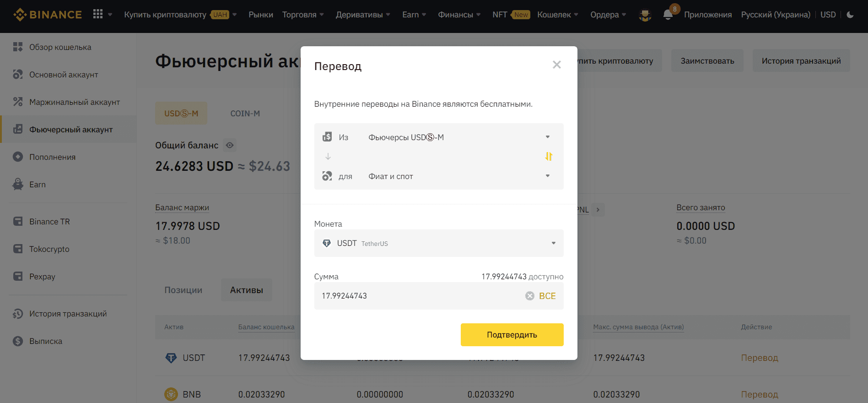The height and width of the screenshot is (403, 868).
Task: Click the Сумма amount input field
Action: (x=439, y=296)
